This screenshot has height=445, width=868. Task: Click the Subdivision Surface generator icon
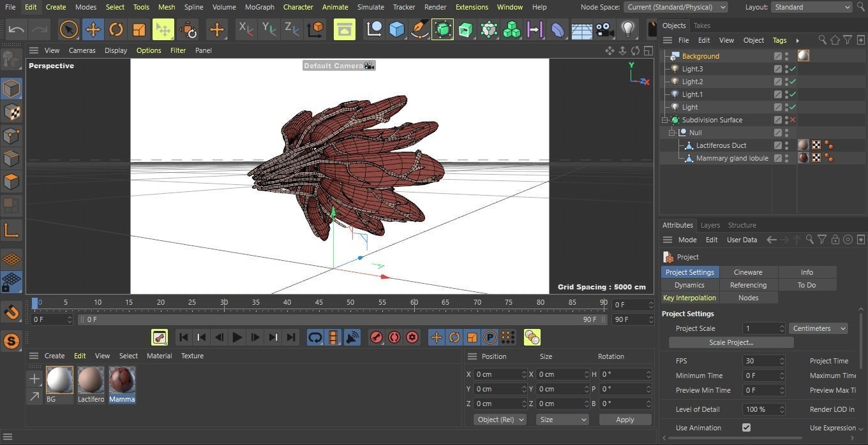point(442,29)
